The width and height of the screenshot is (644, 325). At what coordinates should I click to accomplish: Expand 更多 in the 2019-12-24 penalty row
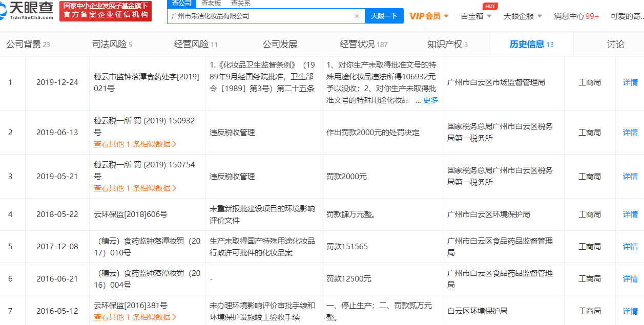click(430, 100)
